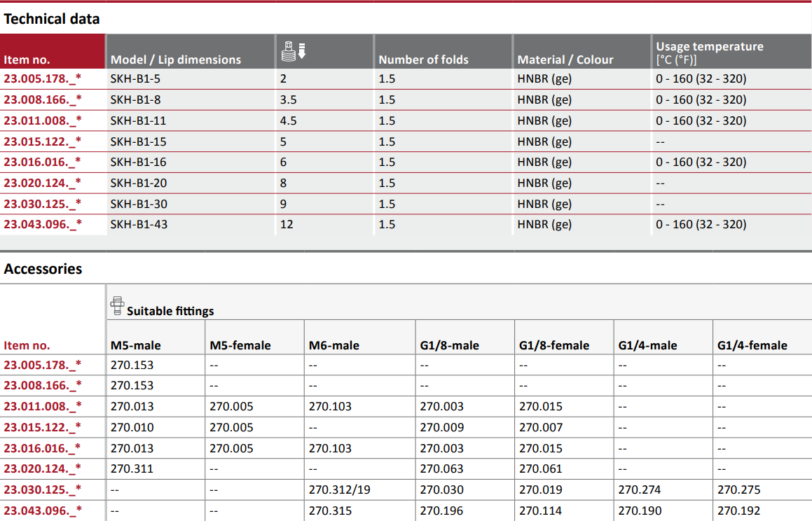The image size is (812, 521).
Task: Select model name SKH-B1-20
Action: 139,183
